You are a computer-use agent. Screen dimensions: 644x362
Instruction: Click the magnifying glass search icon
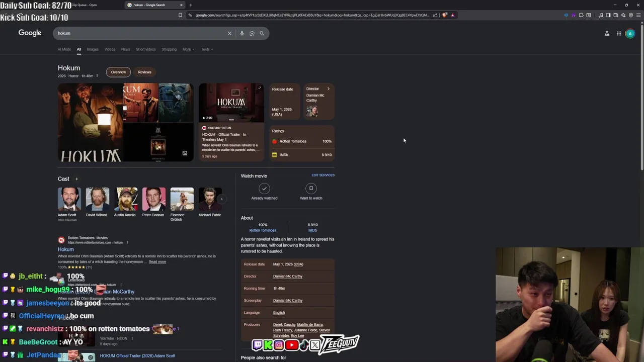coord(262,33)
